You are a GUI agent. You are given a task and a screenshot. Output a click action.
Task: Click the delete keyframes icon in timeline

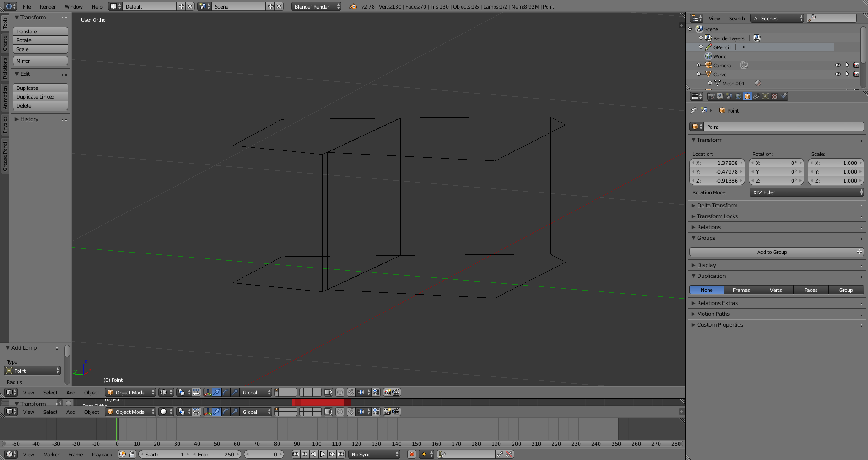pyautogui.click(x=509, y=454)
